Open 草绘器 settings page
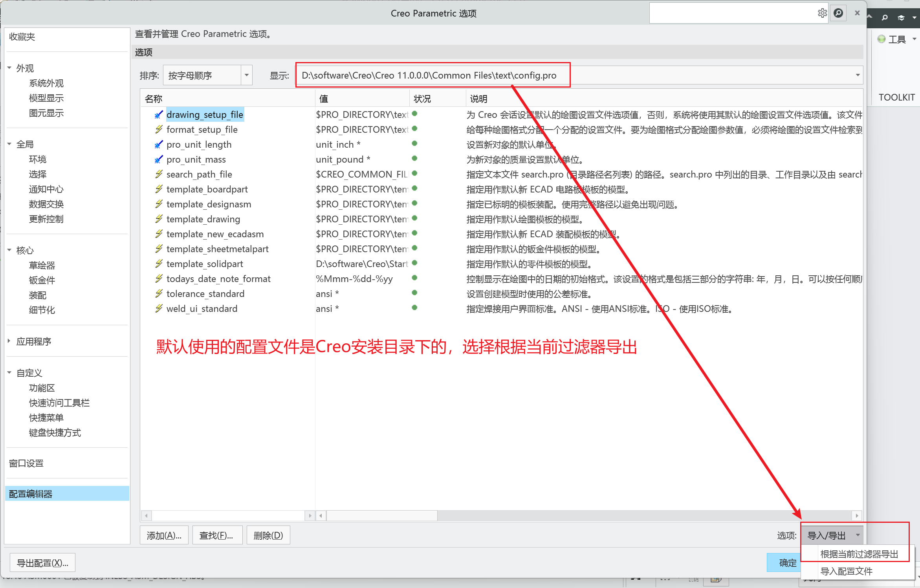 [x=42, y=265]
